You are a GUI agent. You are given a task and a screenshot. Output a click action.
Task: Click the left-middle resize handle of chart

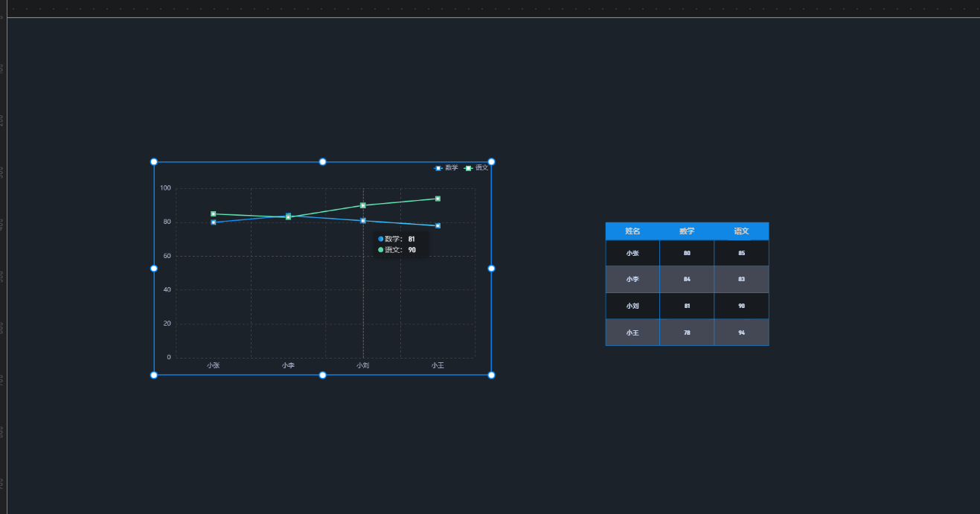coord(154,269)
